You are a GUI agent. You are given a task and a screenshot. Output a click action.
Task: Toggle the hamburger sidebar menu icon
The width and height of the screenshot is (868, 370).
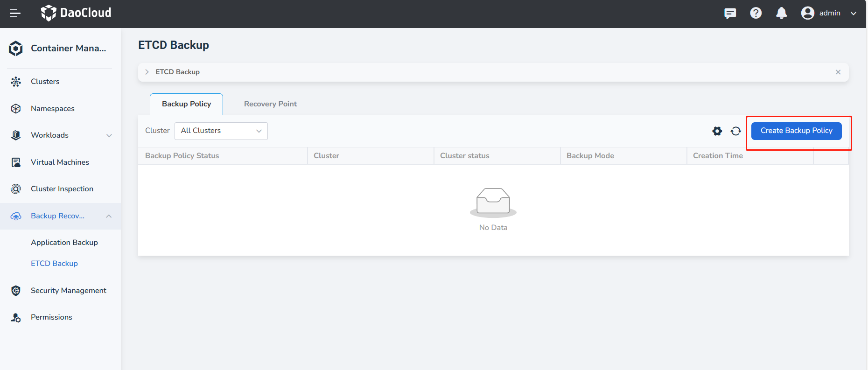(x=15, y=13)
